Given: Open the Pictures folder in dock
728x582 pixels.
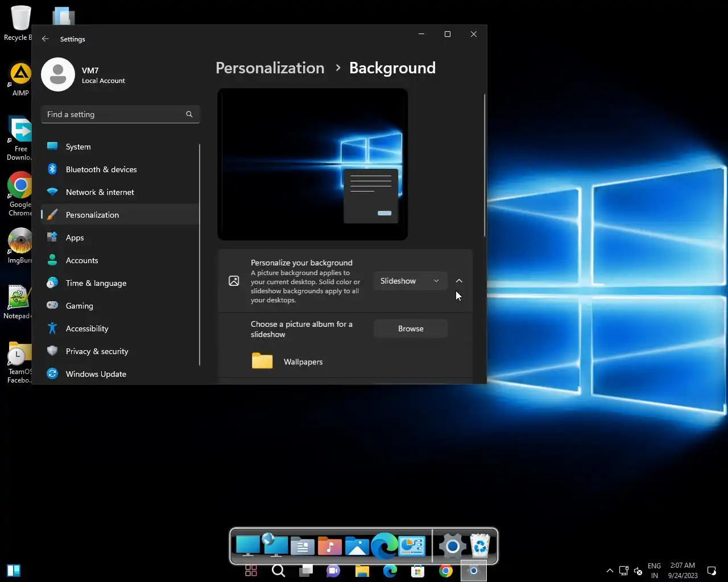Looking at the screenshot, I should point(357,546).
